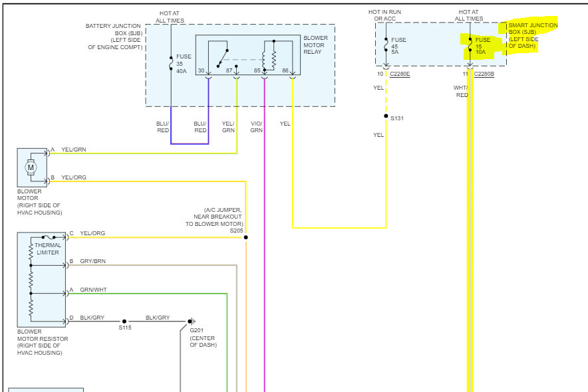
Task: Click the S205 splice dot
Action: (x=245, y=237)
